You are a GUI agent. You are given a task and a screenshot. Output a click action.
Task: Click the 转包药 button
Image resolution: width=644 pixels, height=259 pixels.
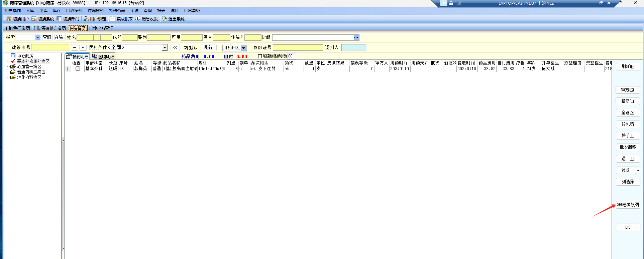(x=628, y=124)
